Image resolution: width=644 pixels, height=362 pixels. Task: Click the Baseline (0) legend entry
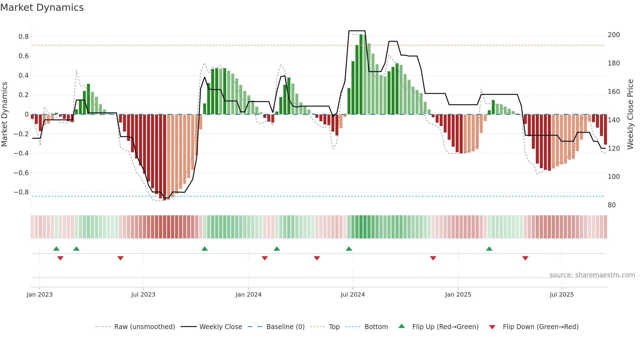tap(276, 327)
